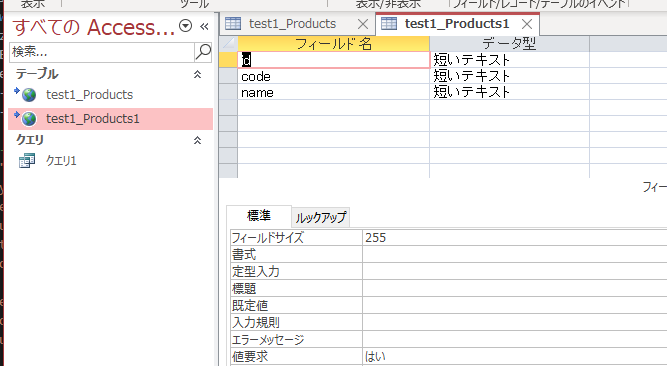667x366 pixels.
Task: Switch to the test1_Products tab
Action: tap(293, 24)
